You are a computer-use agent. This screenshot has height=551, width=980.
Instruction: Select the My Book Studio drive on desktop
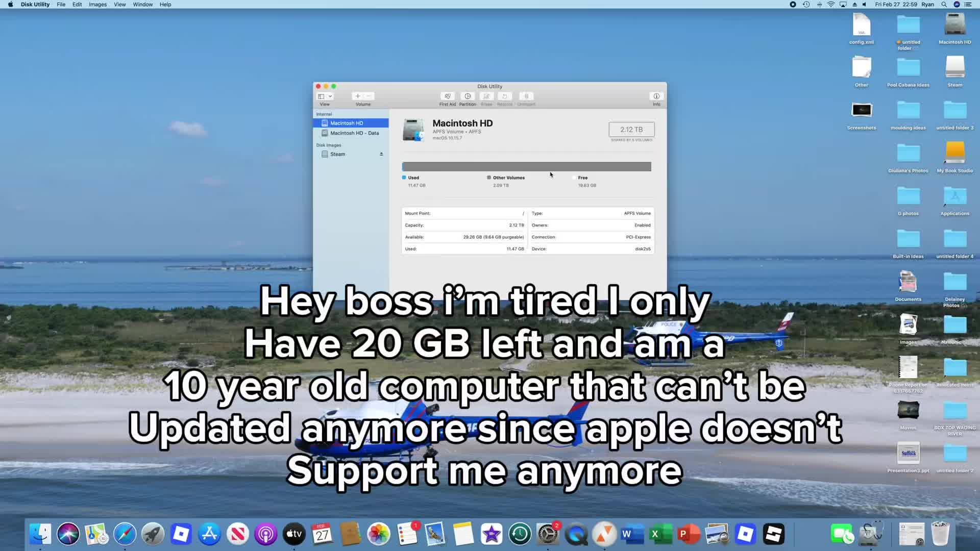(955, 154)
